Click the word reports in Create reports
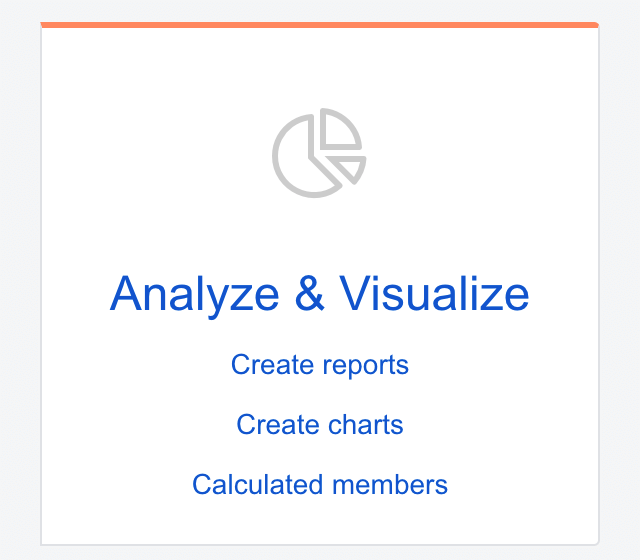This screenshot has height=560, width=640. 365,367
